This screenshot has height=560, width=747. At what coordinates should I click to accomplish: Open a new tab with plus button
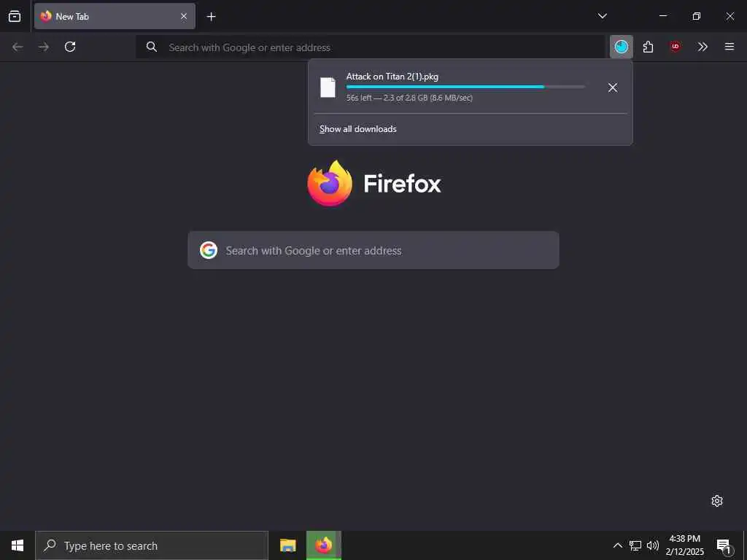tap(211, 17)
